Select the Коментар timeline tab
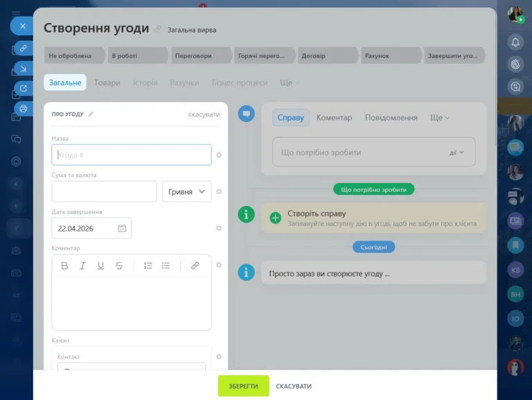Screen dimensions: 532x400 [334, 117]
